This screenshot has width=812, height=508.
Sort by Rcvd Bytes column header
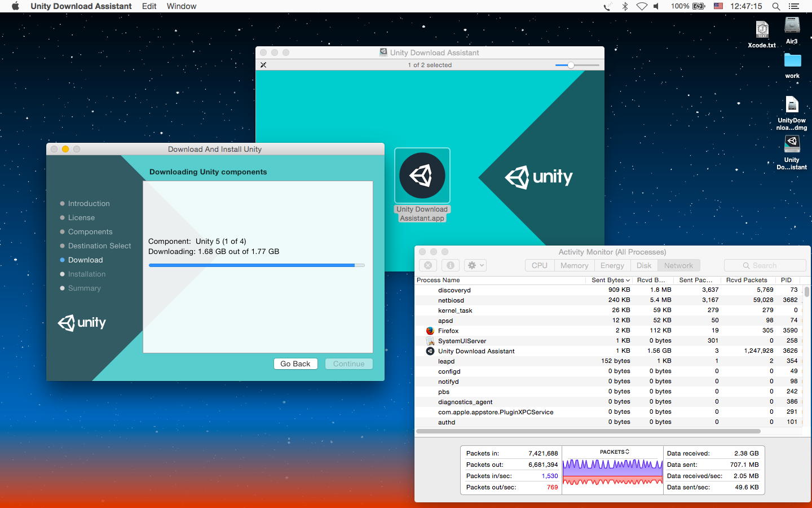[654, 280]
